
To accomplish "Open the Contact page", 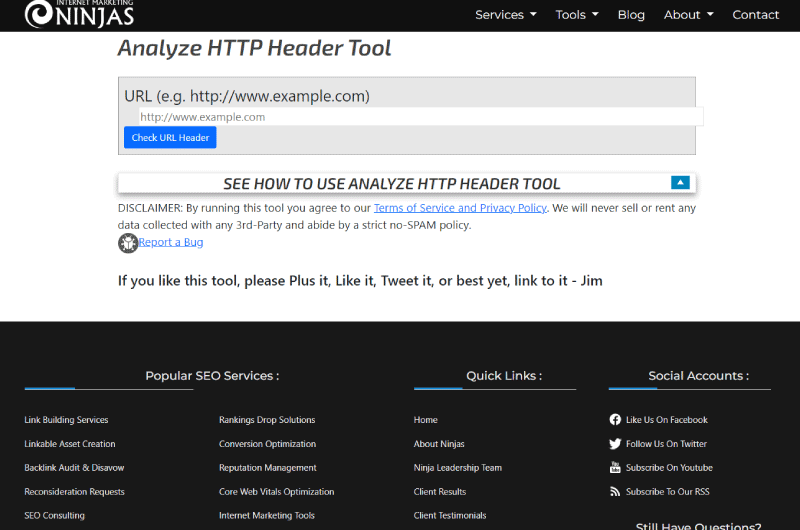I will click(756, 15).
